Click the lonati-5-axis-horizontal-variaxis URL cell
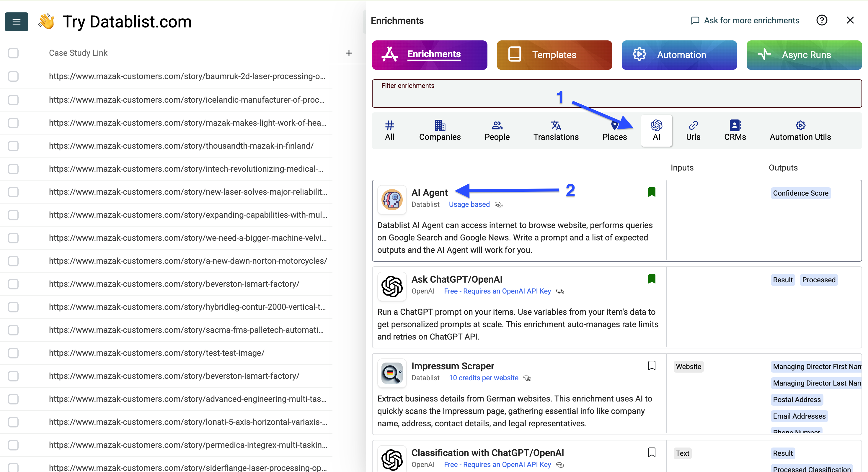 [x=188, y=422]
